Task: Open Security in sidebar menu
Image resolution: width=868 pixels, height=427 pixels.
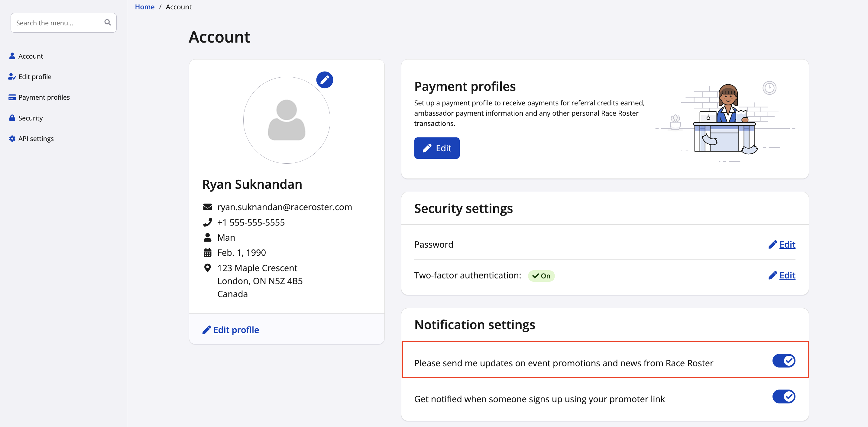Action: (x=30, y=118)
